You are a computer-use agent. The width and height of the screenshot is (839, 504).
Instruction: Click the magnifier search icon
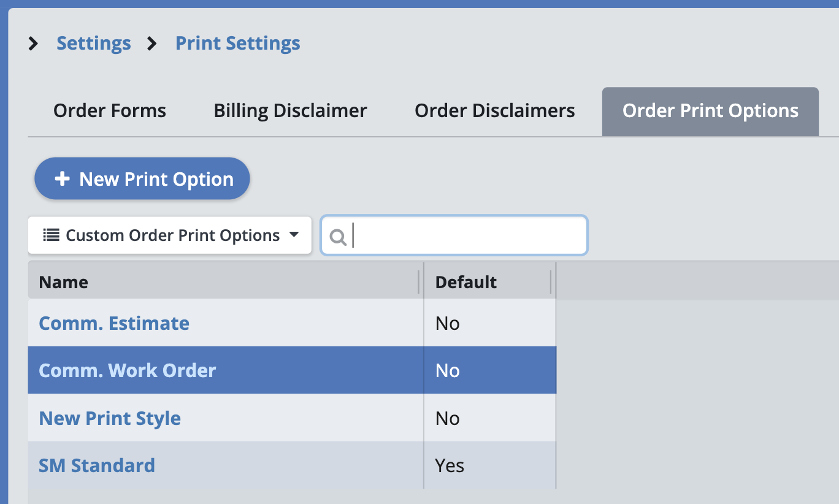338,236
